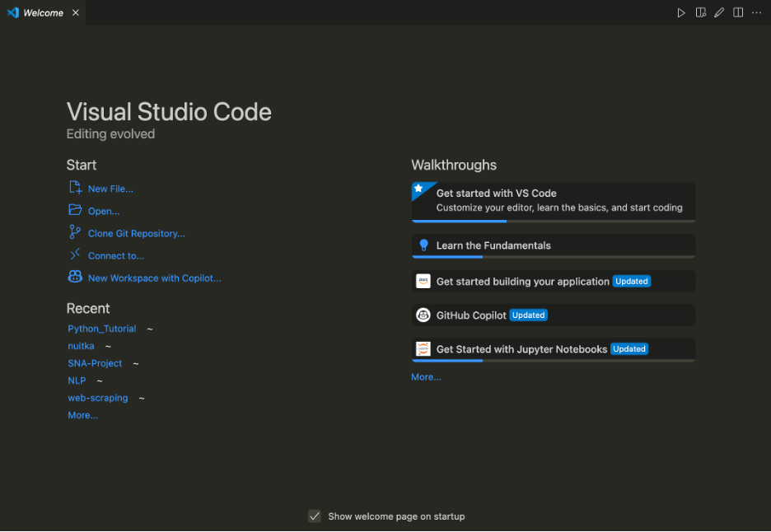Screen dimensions: 771x532
Task: Open the More Actions ellipsis menu
Action: click(756, 12)
